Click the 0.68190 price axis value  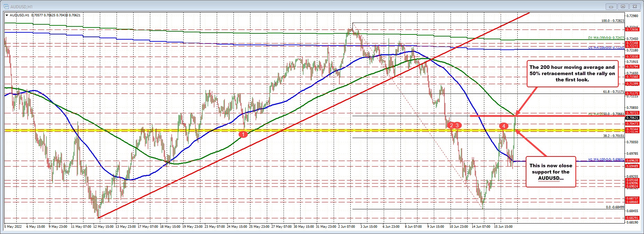[633, 222]
